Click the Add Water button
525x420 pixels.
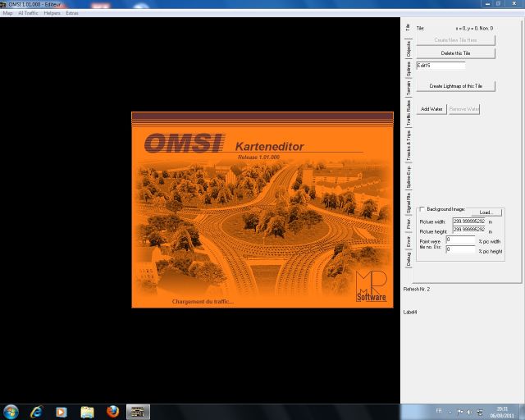pyautogui.click(x=431, y=109)
